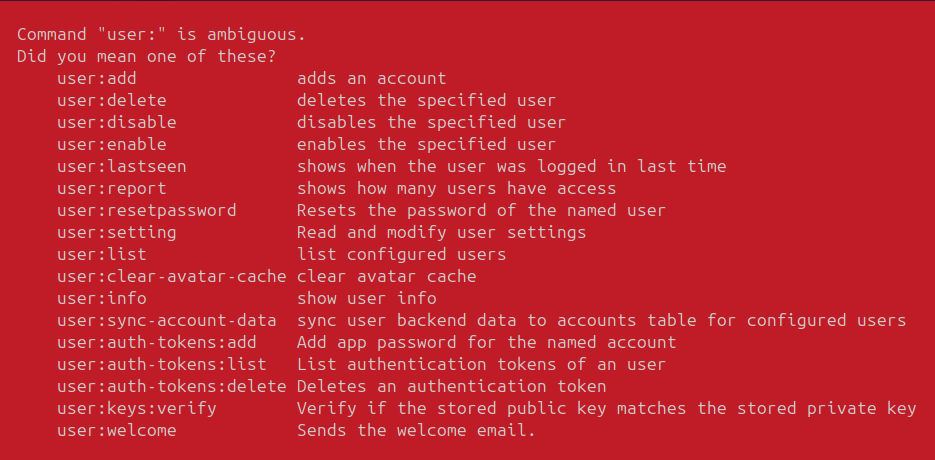
Task: Click the user:auth-tokens:delete command
Action: pos(172,386)
